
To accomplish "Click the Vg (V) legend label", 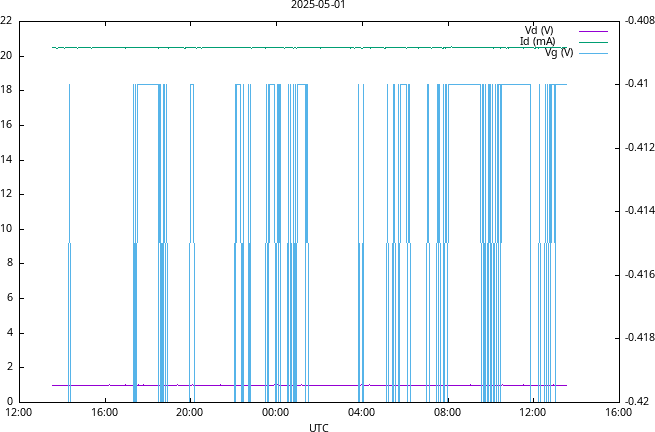I will (559, 53).
